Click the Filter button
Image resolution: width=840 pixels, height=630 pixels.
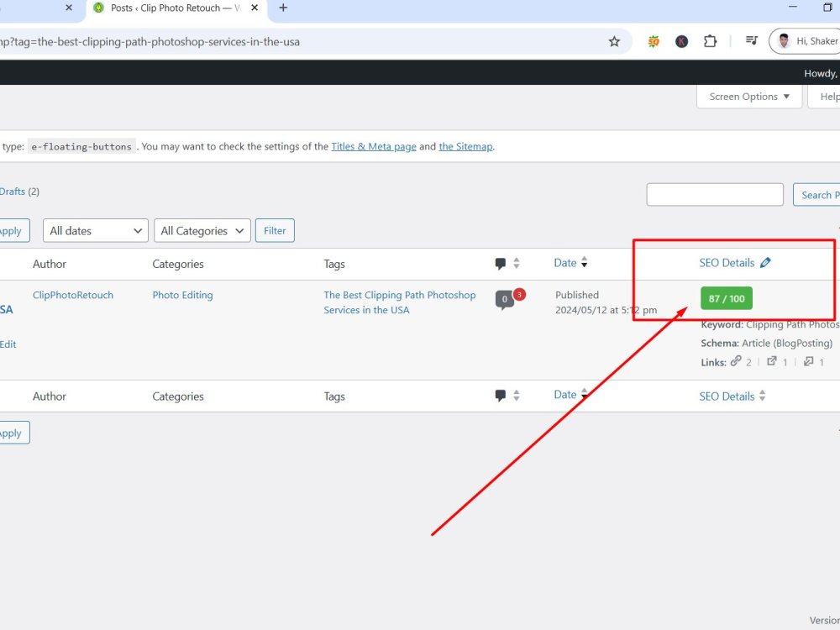pos(275,230)
